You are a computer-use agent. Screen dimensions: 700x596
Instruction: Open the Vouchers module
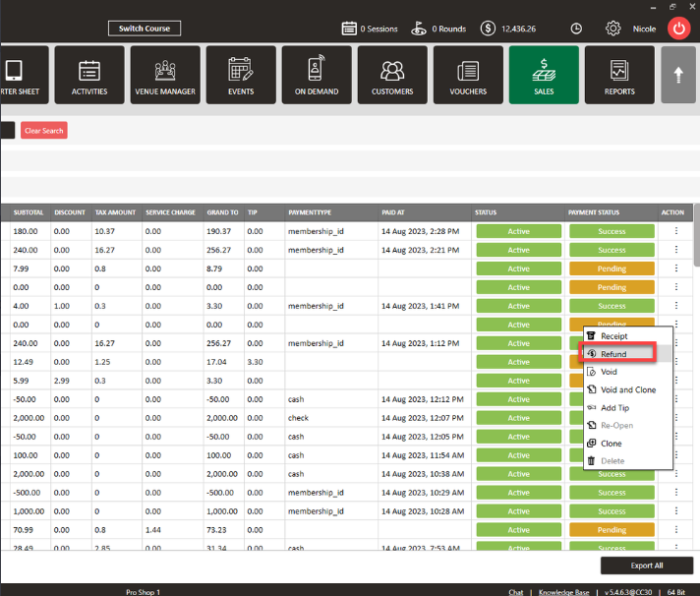(x=468, y=75)
